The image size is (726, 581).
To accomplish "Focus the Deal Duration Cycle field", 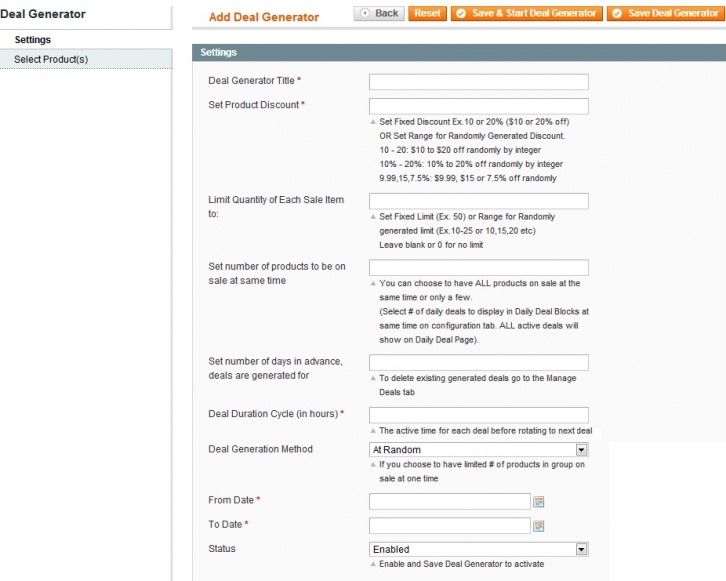I will [x=479, y=415].
